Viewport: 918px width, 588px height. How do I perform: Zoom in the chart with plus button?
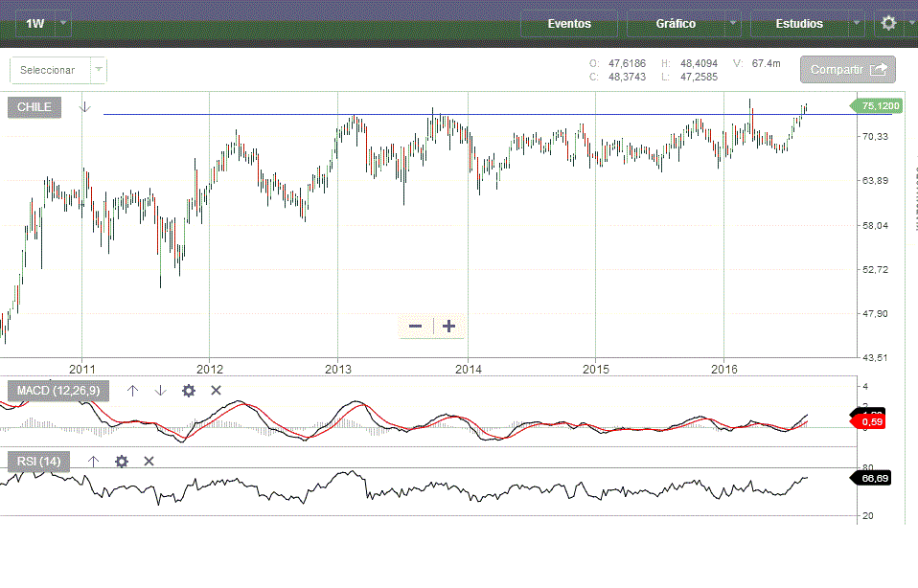pyautogui.click(x=448, y=327)
